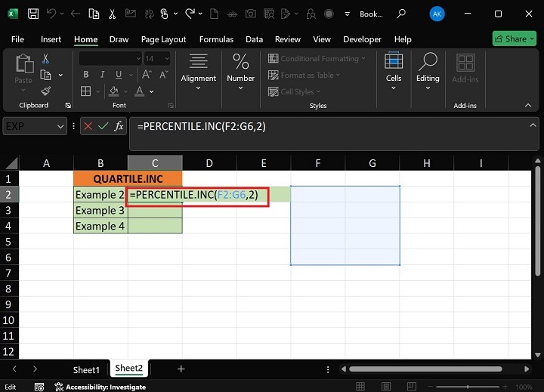Toggle Underline formatting

click(119, 75)
